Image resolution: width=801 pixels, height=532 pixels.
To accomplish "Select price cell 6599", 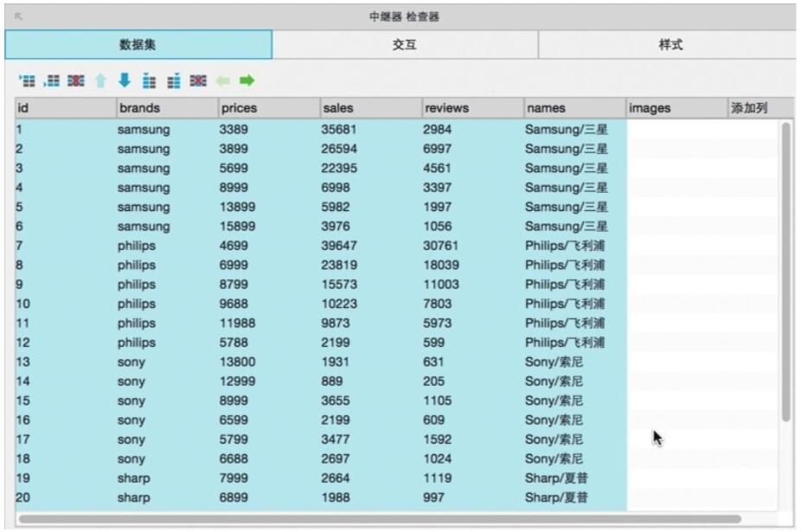I will coord(234,420).
